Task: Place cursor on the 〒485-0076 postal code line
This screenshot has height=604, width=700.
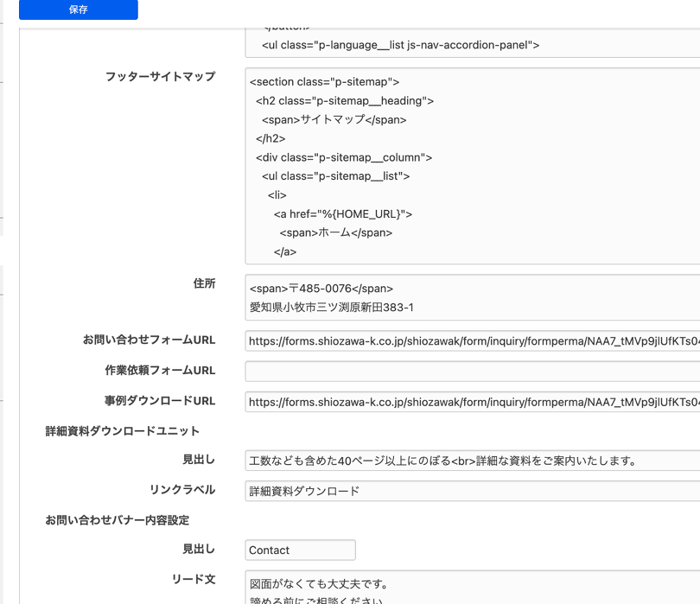Action: pos(321,289)
